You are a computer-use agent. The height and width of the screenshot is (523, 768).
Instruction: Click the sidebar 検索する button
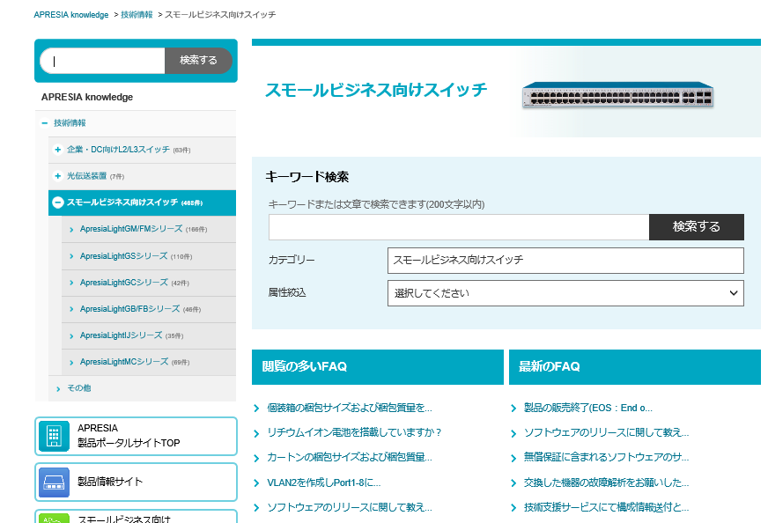[198, 60]
